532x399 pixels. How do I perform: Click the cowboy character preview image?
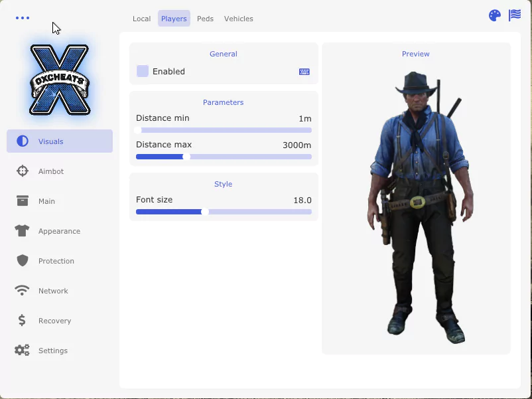tap(421, 207)
